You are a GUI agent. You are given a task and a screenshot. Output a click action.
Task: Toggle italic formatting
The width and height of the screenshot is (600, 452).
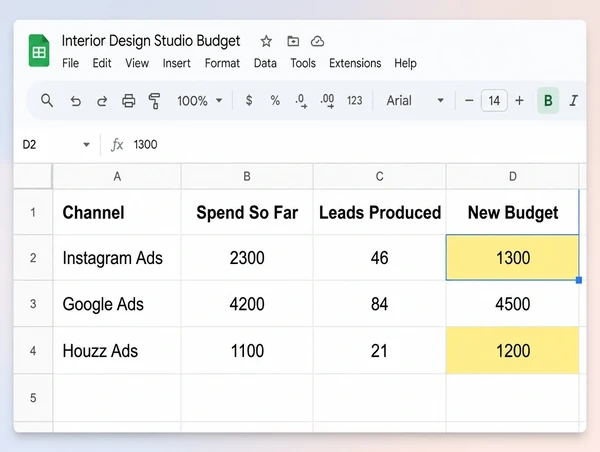pyautogui.click(x=573, y=101)
